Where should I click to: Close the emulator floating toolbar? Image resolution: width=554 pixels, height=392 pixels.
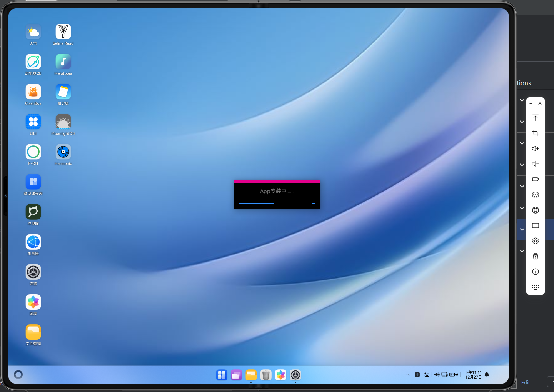tap(540, 103)
